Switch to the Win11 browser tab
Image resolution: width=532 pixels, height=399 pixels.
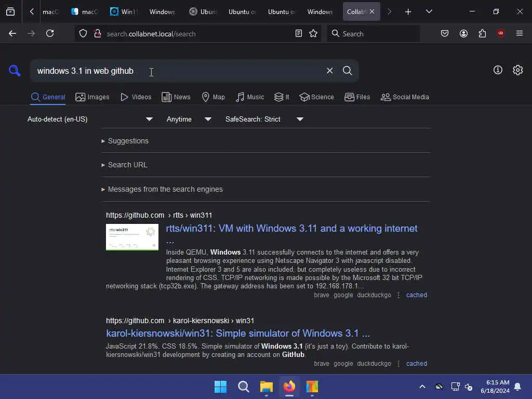[x=124, y=12]
